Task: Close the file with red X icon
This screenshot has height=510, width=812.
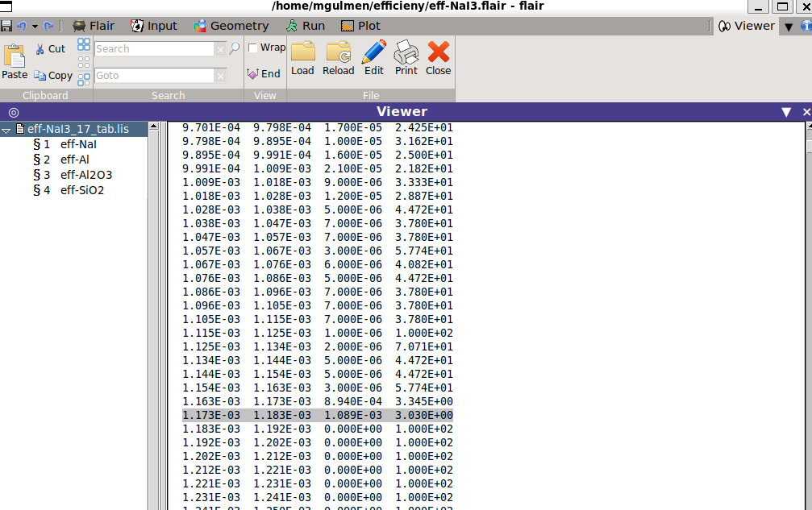Action: tap(438, 52)
